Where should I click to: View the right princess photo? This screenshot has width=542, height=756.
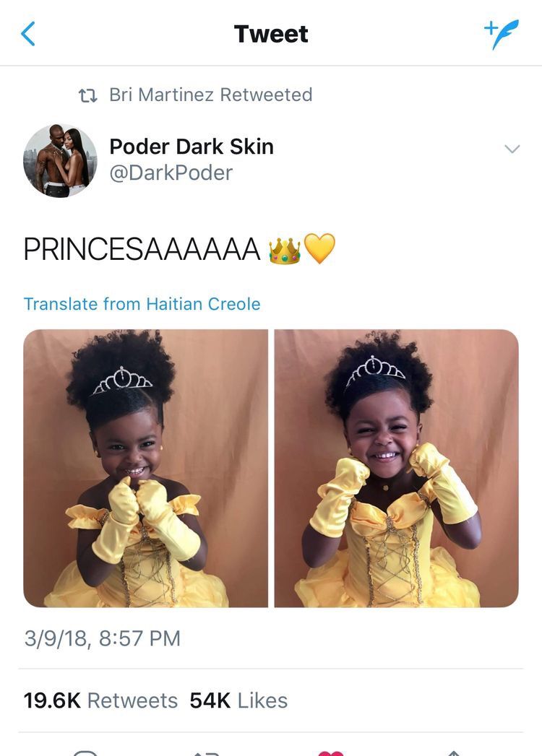(396, 468)
